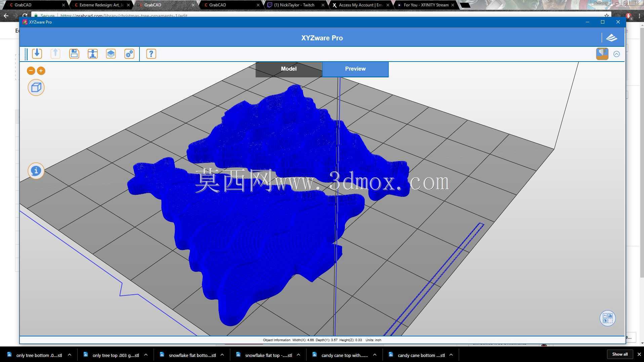
Task: Go back in the Chrome browser
Action: (x=6, y=15)
